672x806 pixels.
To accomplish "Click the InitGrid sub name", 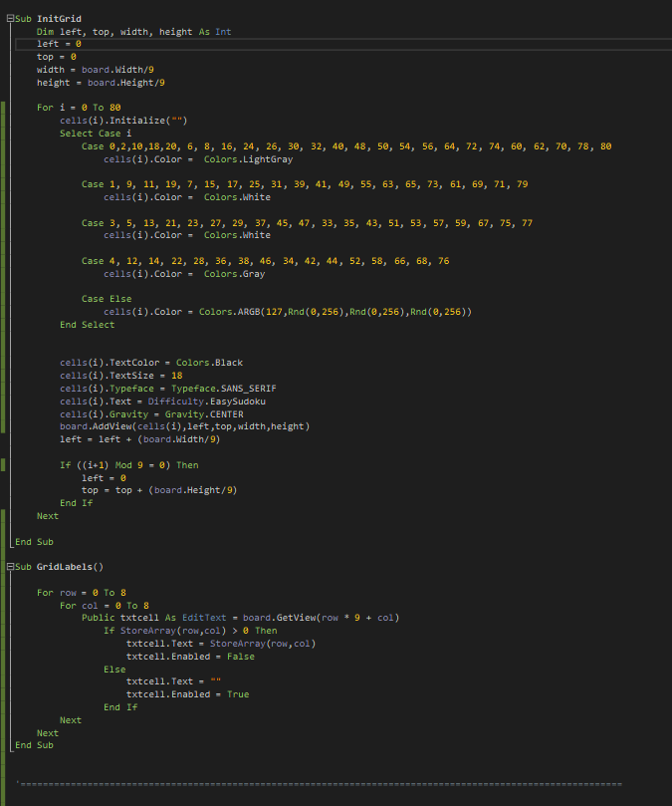I will click(59, 19).
